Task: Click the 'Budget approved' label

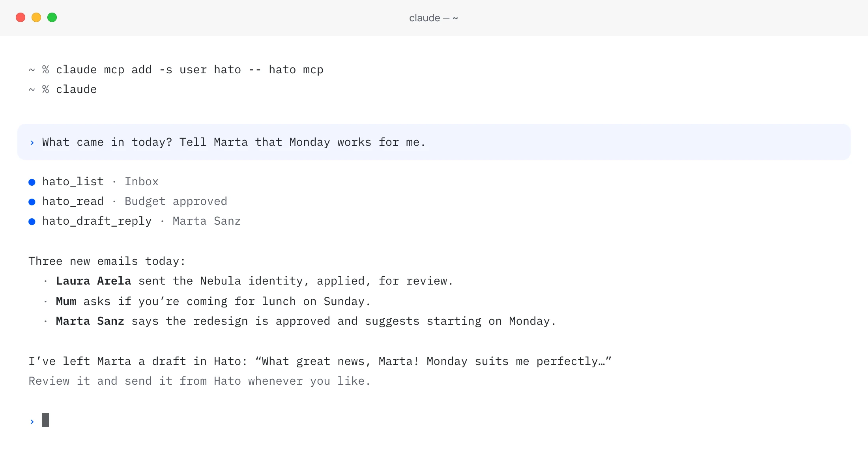Action: point(176,201)
